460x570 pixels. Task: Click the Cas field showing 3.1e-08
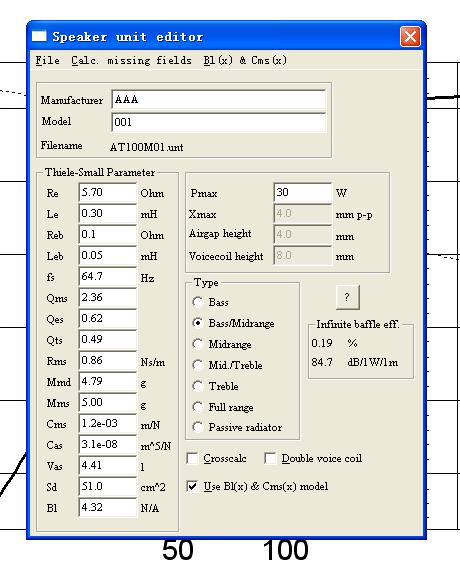(x=108, y=445)
